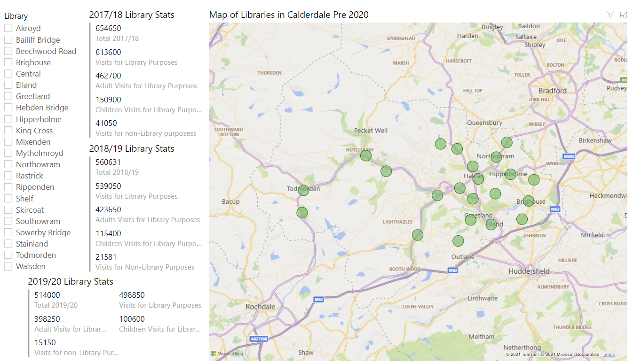
Task: Check the Central library checkbox
Action: (x=8, y=73)
